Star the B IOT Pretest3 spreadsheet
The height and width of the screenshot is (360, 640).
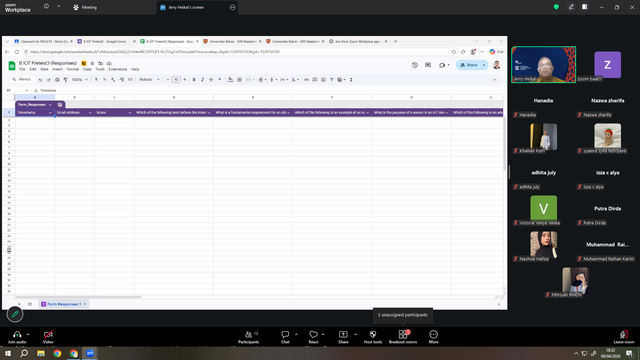(92, 63)
